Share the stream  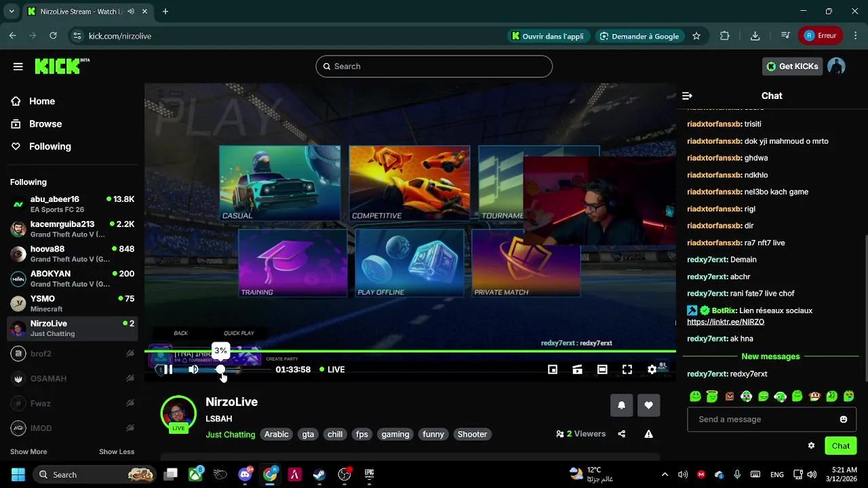622,434
